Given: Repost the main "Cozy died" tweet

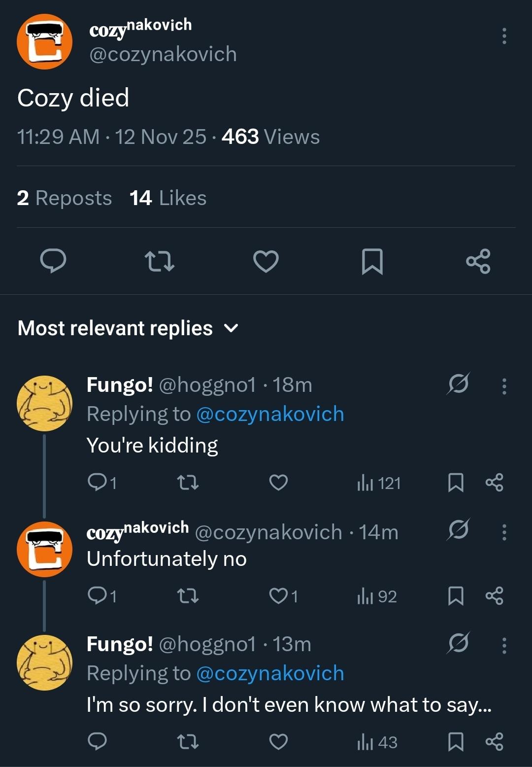Looking at the screenshot, I should pos(160,261).
